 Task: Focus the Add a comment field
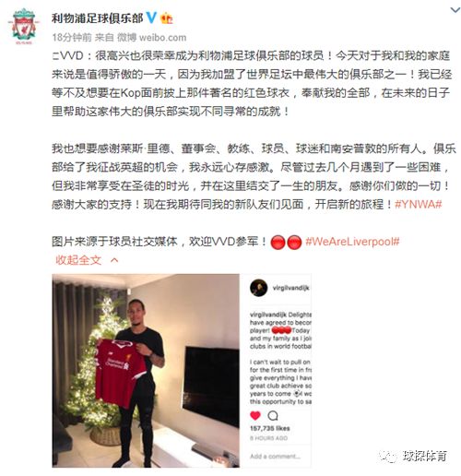[275, 457]
